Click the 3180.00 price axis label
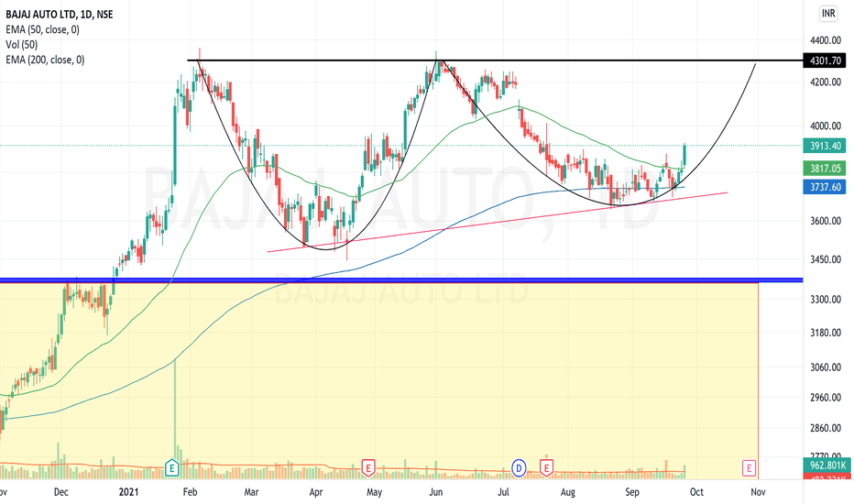 pos(826,333)
